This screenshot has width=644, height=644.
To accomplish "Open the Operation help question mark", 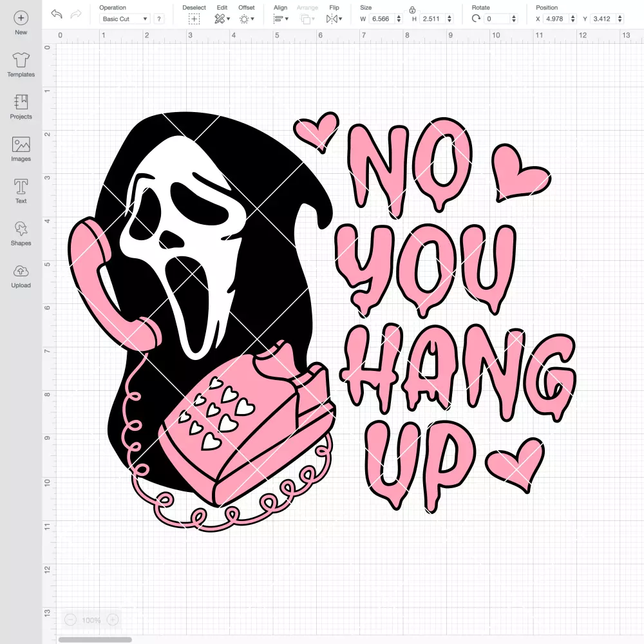I will 159,19.
